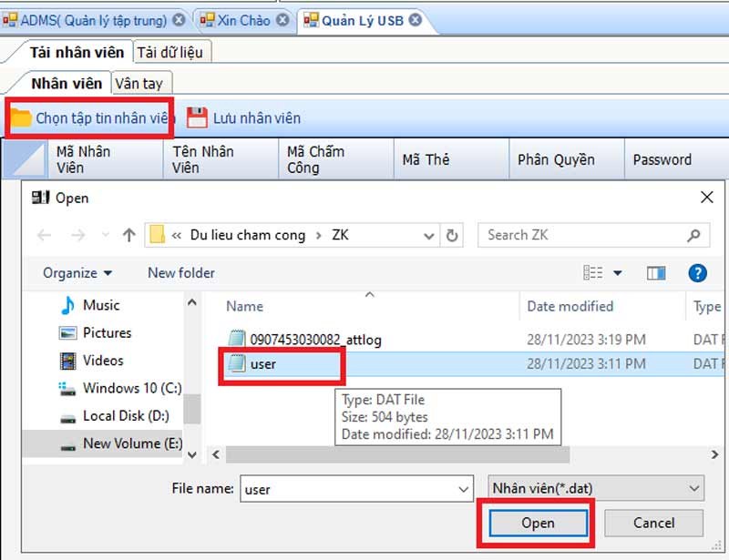Switch to the 'ADMS( Quản lý tập trung)' tab

coord(94,20)
